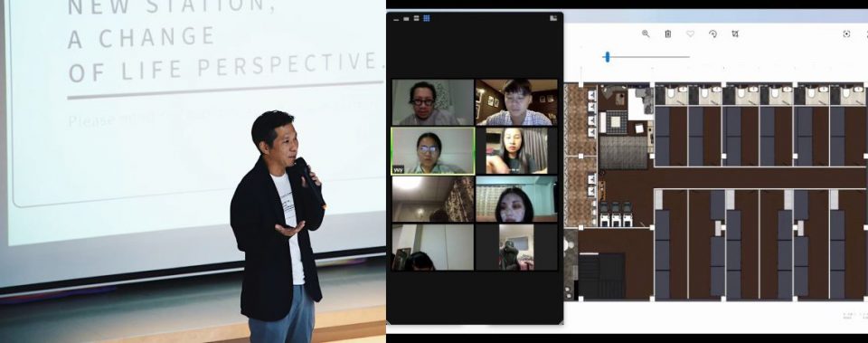This screenshot has height=343, width=868.
Task: Click the zoom slider handle
Action: (x=608, y=56)
